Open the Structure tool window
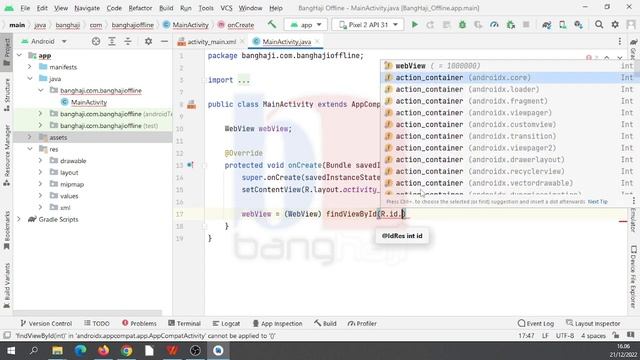 click(x=7, y=95)
